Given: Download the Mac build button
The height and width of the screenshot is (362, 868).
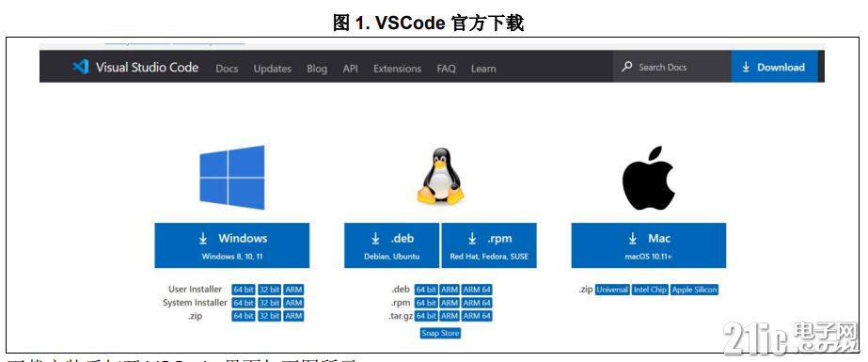Looking at the screenshot, I should 648,245.
